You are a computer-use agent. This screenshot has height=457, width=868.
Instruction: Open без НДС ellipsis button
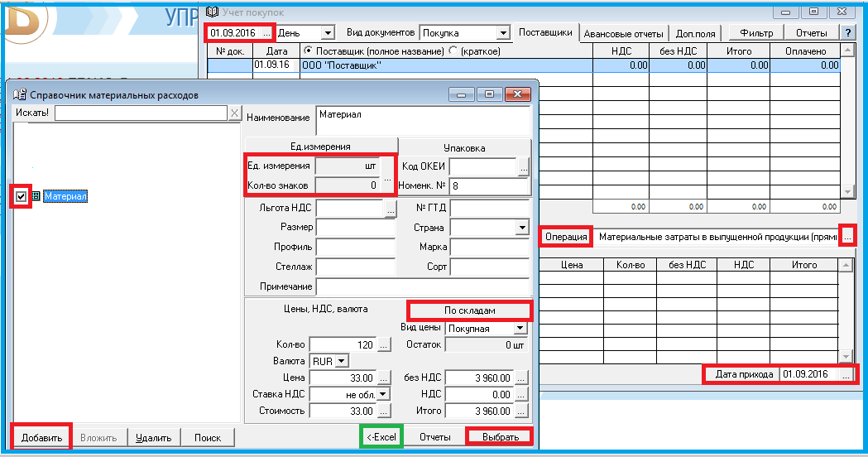pyautogui.click(x=521, y=378)
